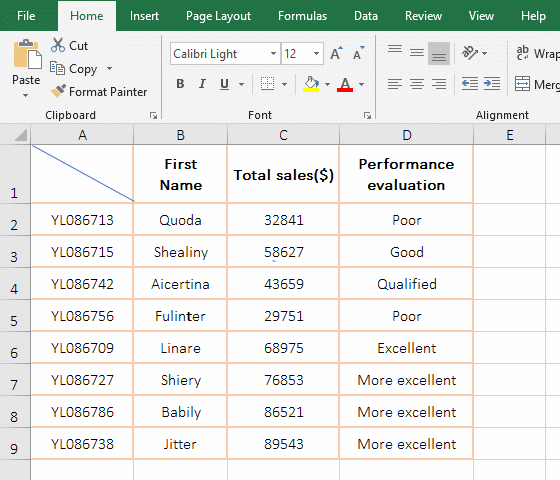The height and width of the screenshot is (480, 560).
Task: Open the File tab
Action: coord(26,16)
